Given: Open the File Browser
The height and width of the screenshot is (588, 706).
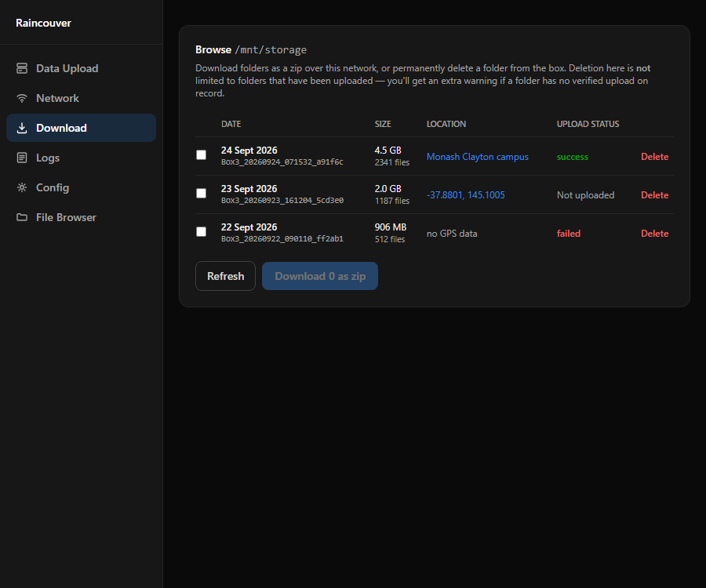Looking at the screenshot, I should [x=81, y=217].
